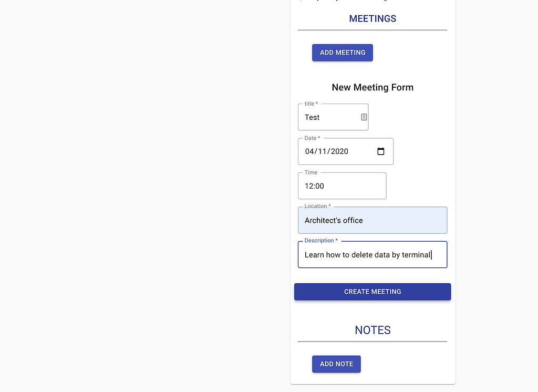This screenshot has width=538, height=392.
Task: Select the year 2020 in Date field
Action: coord(339,151)
